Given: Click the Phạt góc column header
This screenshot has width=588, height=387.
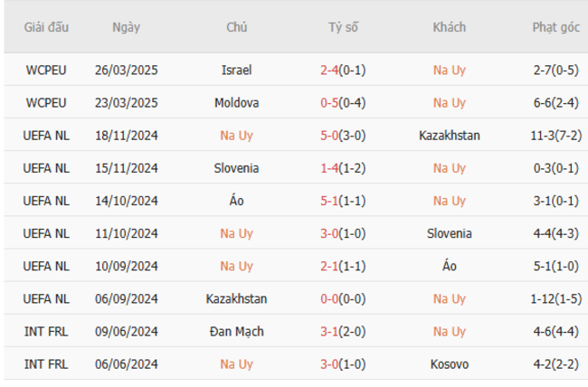Looking at the screenshot, I should [556, 27].
